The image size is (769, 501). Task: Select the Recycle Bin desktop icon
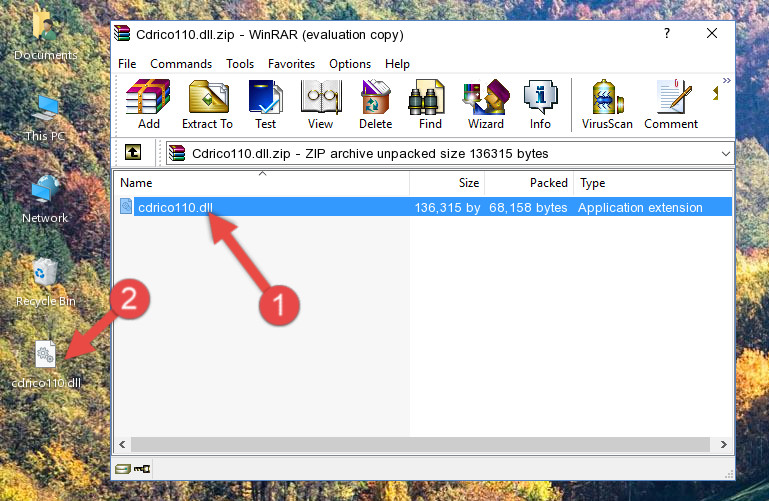pyautogui.click(x=46, y=283)
